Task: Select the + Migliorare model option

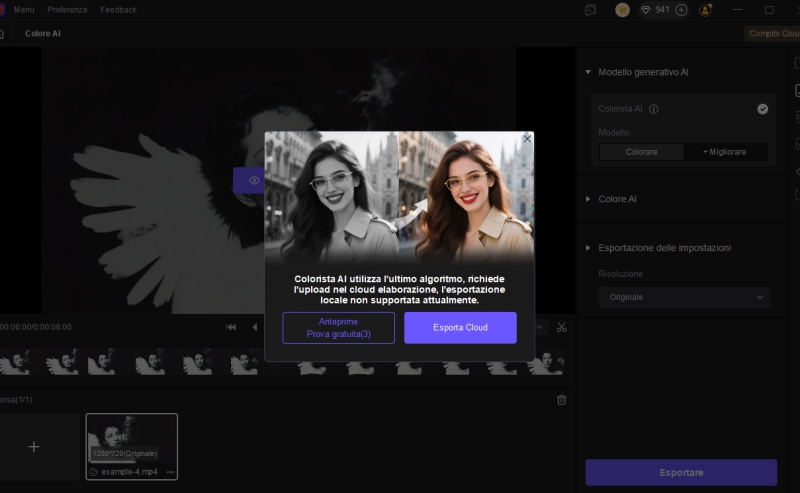Action: tap(725, 152)
